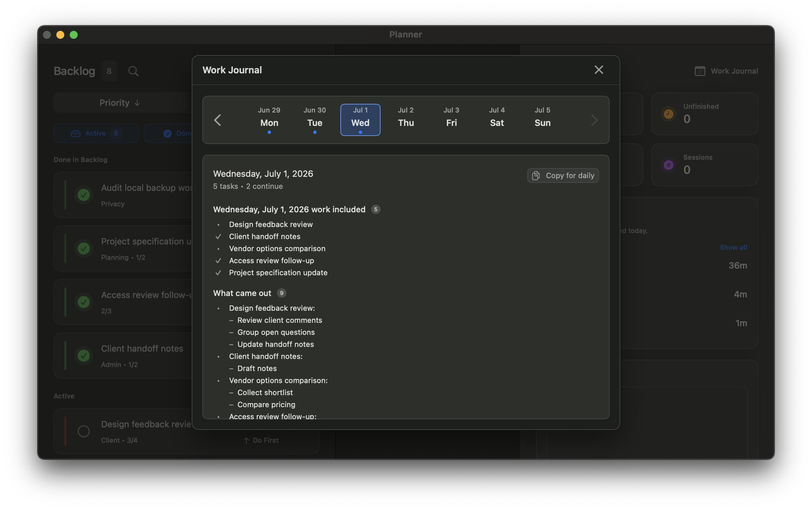This screenshot has height=509, width=812.
Task: Toggle Project specification task checkmark
Action: tap(83, 248)
